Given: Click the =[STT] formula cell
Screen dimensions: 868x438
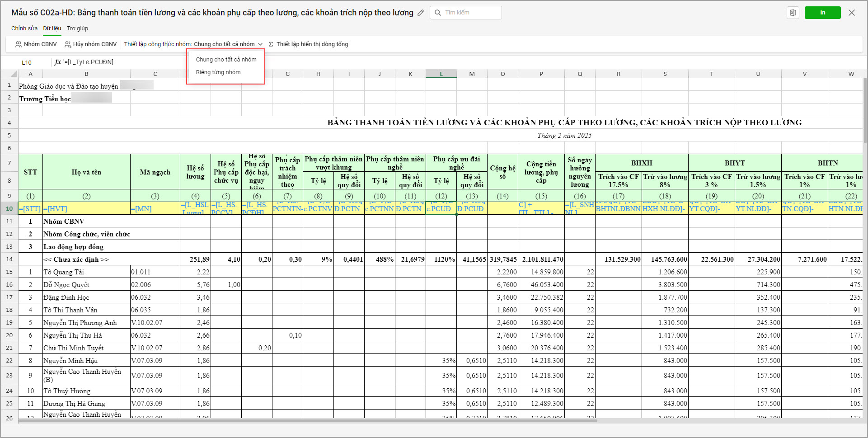Looking at the screenshot, I should point(30,208).
